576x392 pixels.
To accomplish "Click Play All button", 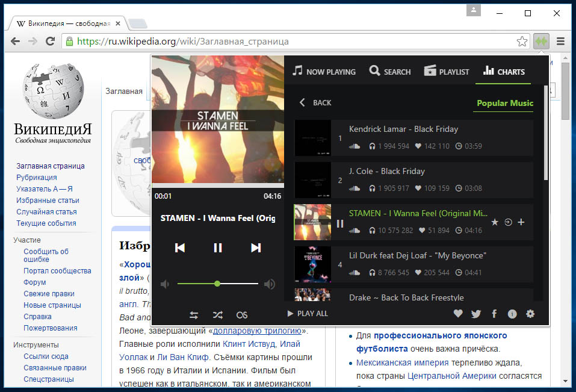I will (308, 313).
